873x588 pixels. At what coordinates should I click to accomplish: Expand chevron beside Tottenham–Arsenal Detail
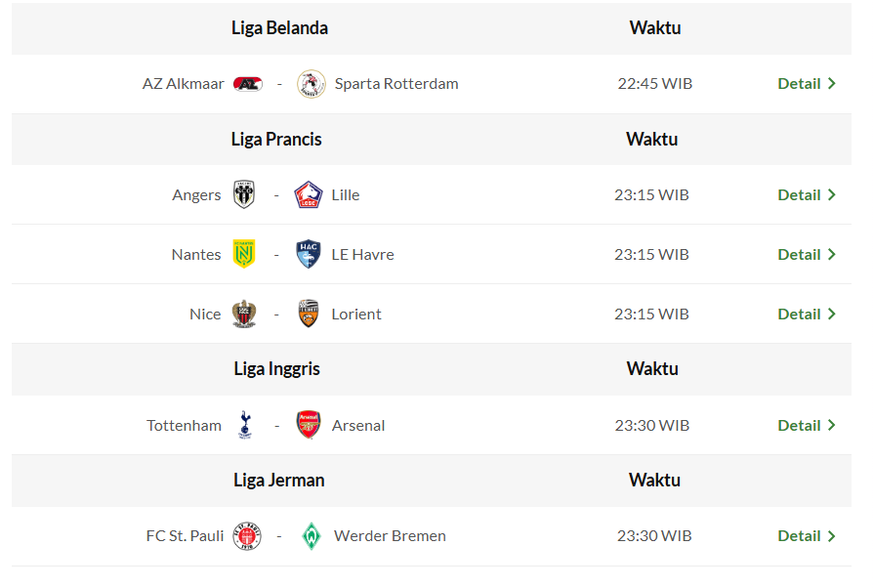(832, 425)
